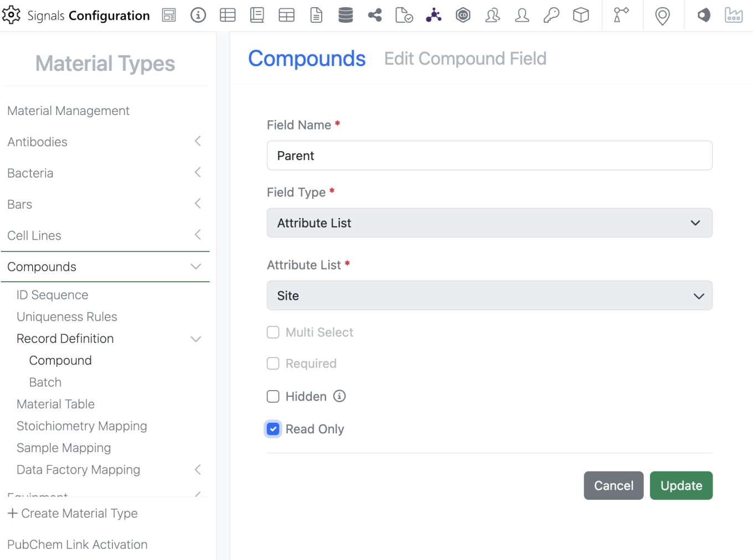The image size is (753, 560).
Task: Click the Material Types panel heading
Action: point(105,64)
